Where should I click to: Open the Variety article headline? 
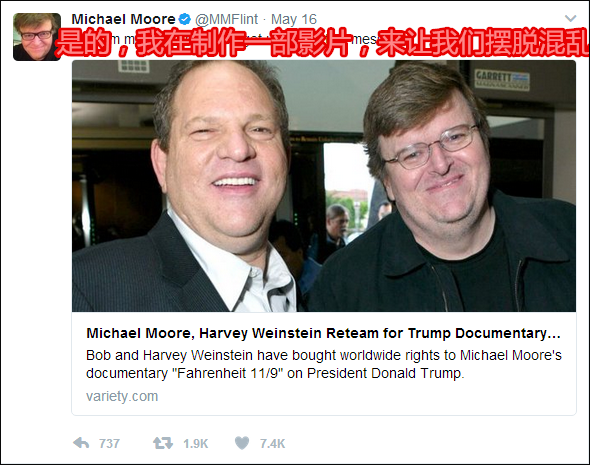[323, 333]
